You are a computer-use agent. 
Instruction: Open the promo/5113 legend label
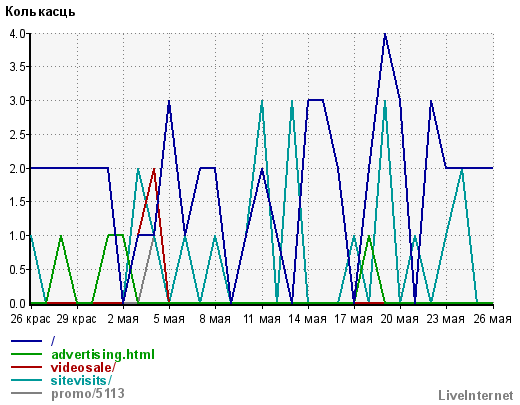88,394
